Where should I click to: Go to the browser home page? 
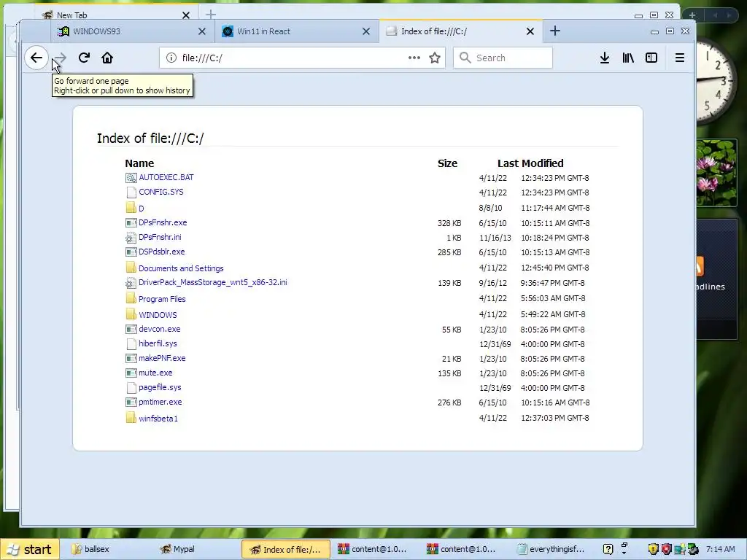(107, 58)
